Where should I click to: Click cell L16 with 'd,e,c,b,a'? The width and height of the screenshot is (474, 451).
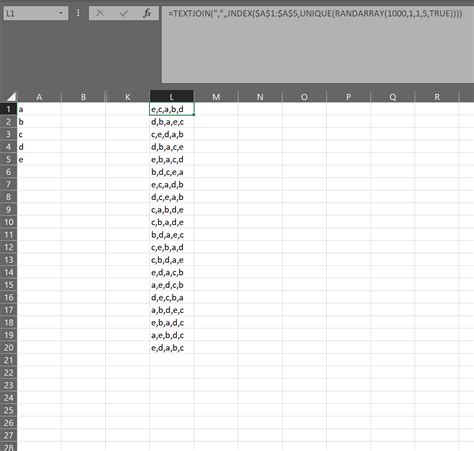[x=171, y=297]
